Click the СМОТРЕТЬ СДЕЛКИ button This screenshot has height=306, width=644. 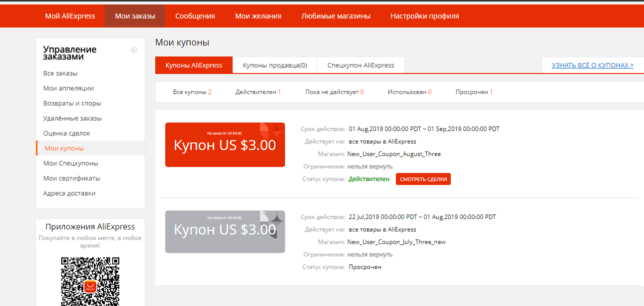click(423, 179)
